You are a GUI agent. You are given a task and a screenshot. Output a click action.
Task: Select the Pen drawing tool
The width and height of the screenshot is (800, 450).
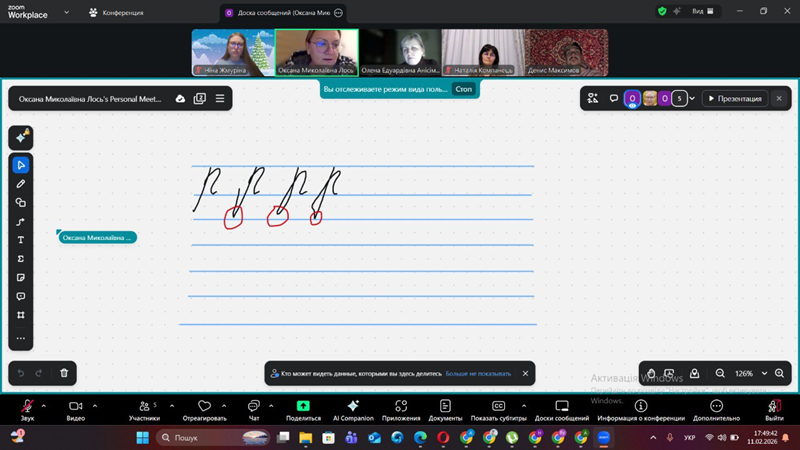click(21, 184)
